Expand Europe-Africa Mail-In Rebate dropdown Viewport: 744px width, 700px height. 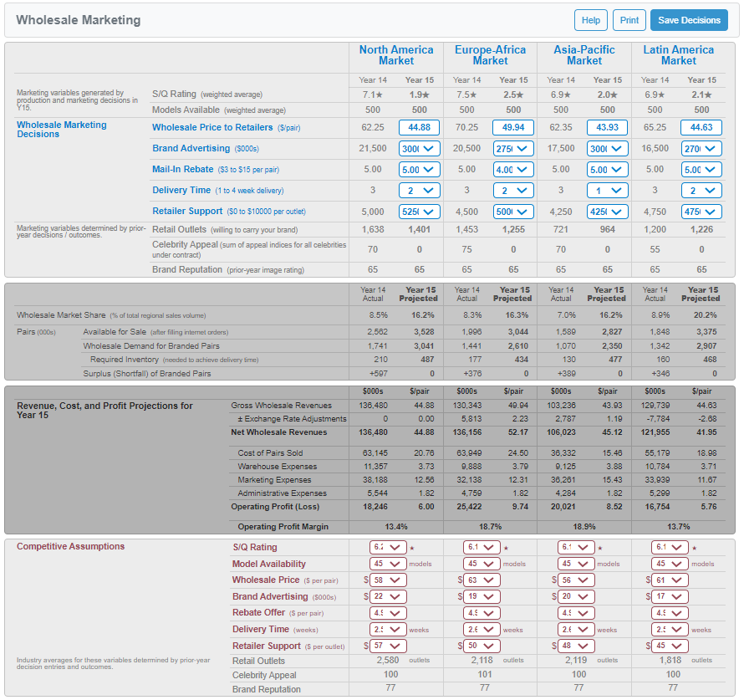tap(513, 169)
